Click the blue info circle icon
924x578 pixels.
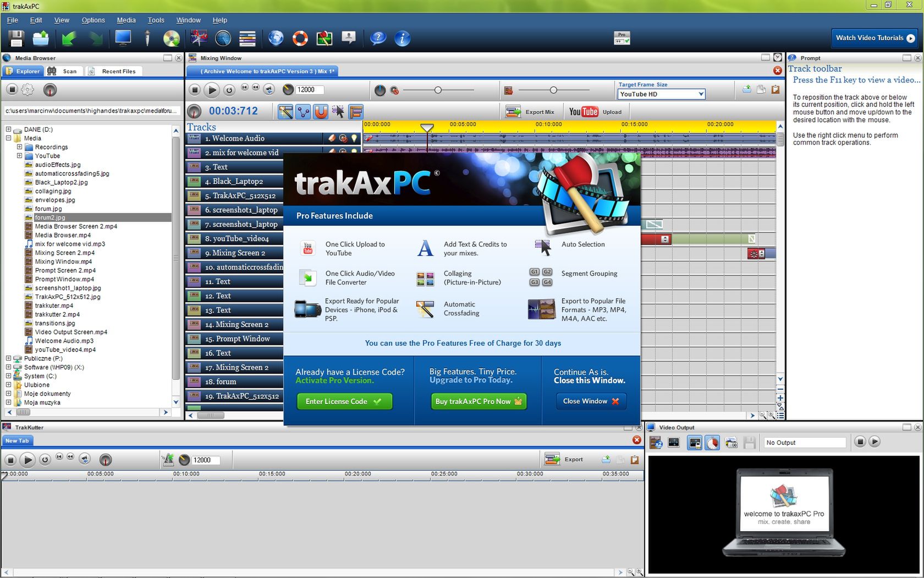point(403,38)
